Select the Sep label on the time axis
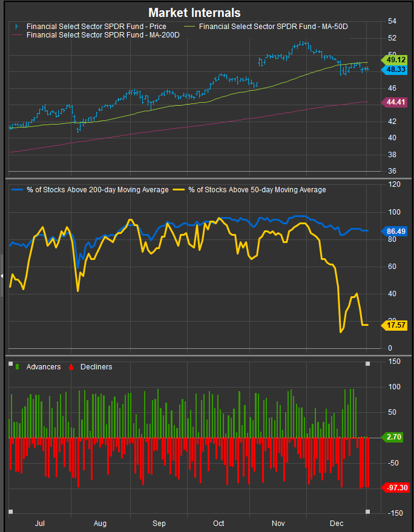 tap(159, 523)
